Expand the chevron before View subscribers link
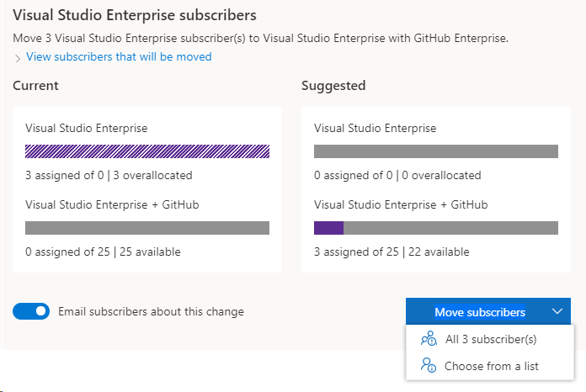 click(x=18, y=58)
